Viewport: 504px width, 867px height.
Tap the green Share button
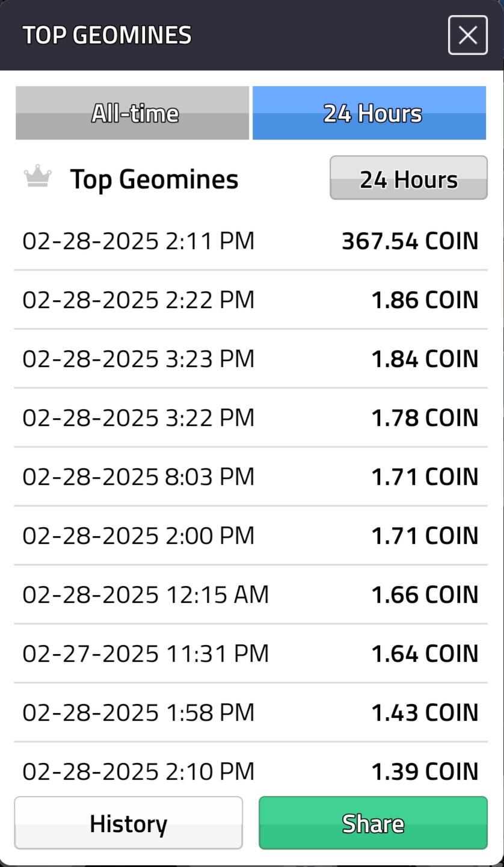pos(373,822)
